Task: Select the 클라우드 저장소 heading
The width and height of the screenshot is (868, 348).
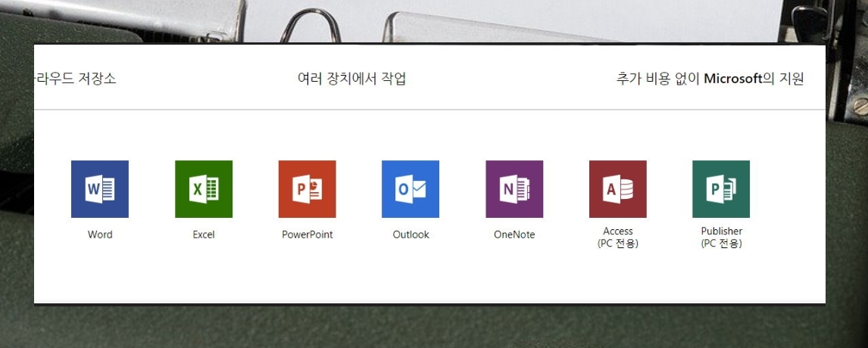Action: point(75,79)
